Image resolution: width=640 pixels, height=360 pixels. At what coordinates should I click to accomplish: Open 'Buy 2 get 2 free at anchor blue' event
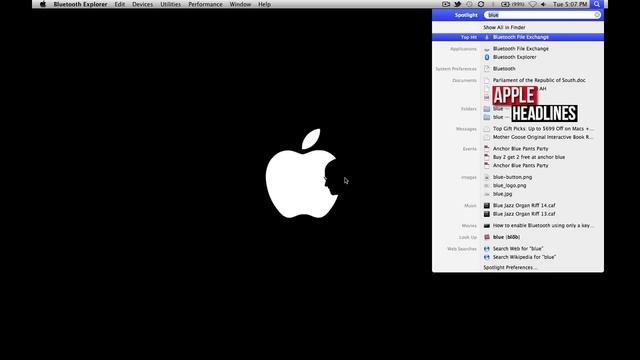(529, 157)
